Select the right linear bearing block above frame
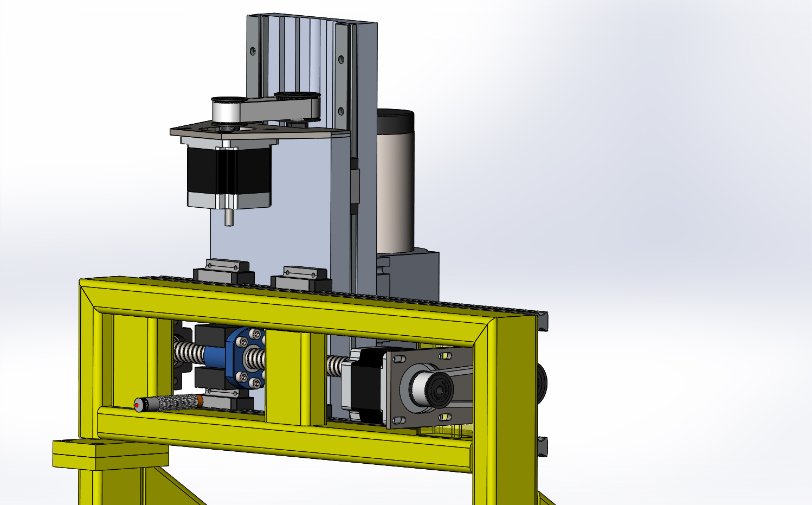This screenshot has width=812, height=505. 300,277
